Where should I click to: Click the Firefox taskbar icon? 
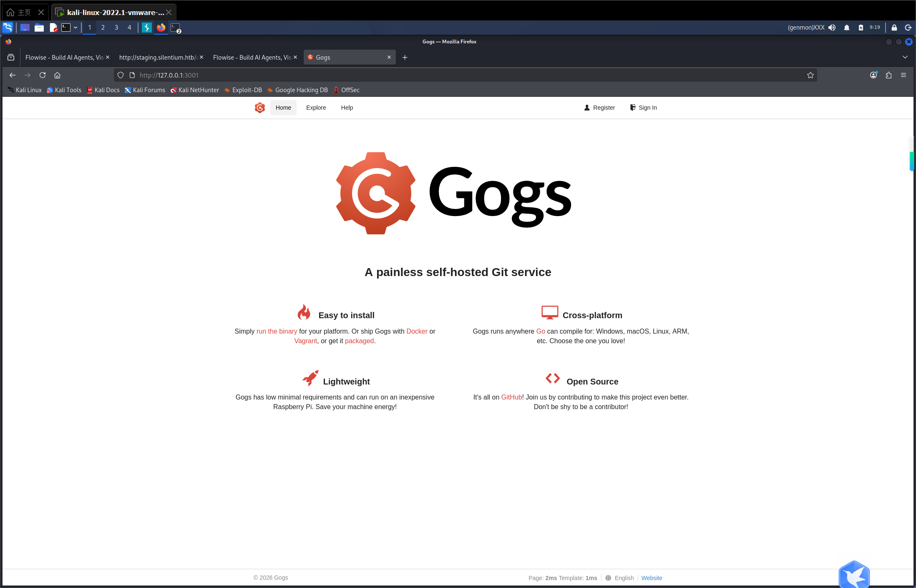tap(161, 28)
